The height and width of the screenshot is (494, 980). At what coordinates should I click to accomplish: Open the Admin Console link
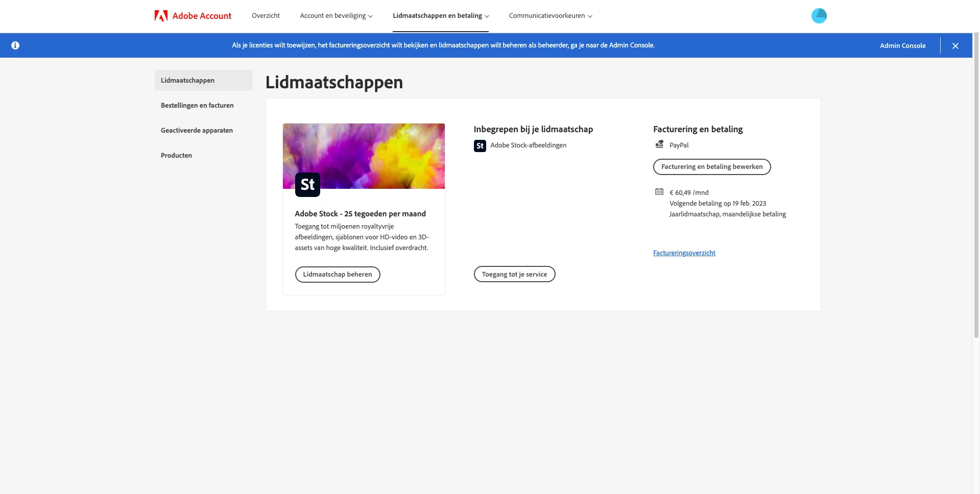click(902, 45)
